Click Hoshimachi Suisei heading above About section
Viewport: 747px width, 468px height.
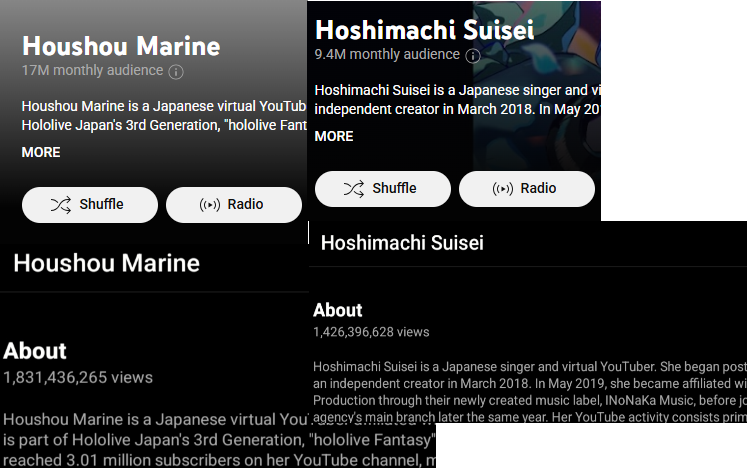[402, 243]
